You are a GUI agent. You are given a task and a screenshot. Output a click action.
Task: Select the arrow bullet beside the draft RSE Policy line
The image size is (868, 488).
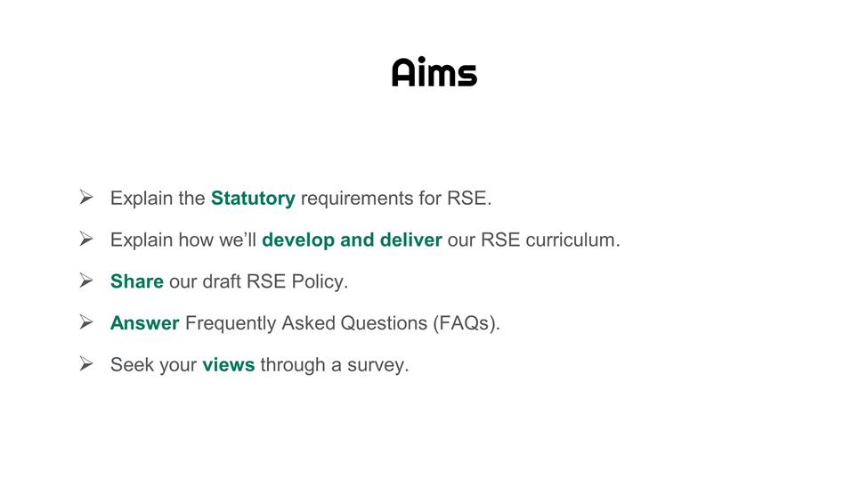tap(85, 281)
